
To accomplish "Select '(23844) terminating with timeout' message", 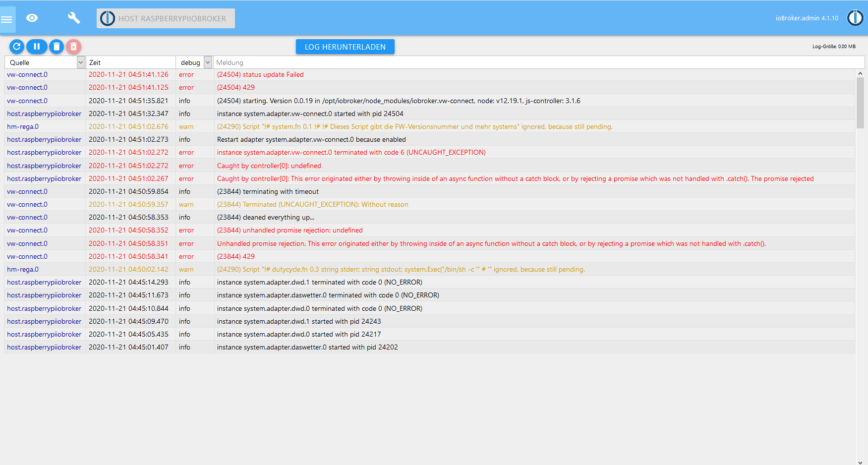I will (268, 191).
